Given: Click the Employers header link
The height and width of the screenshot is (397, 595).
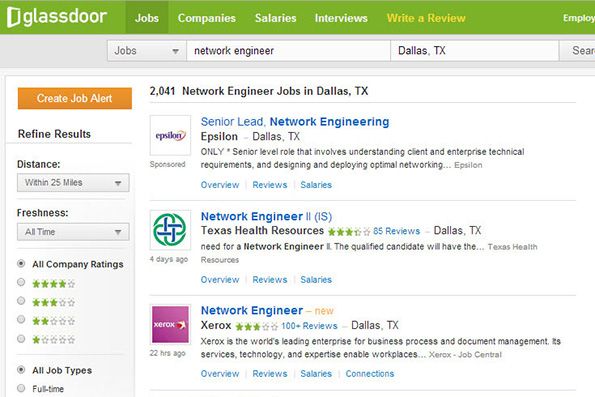Looking at the screenshot, I should coord(579,18).
